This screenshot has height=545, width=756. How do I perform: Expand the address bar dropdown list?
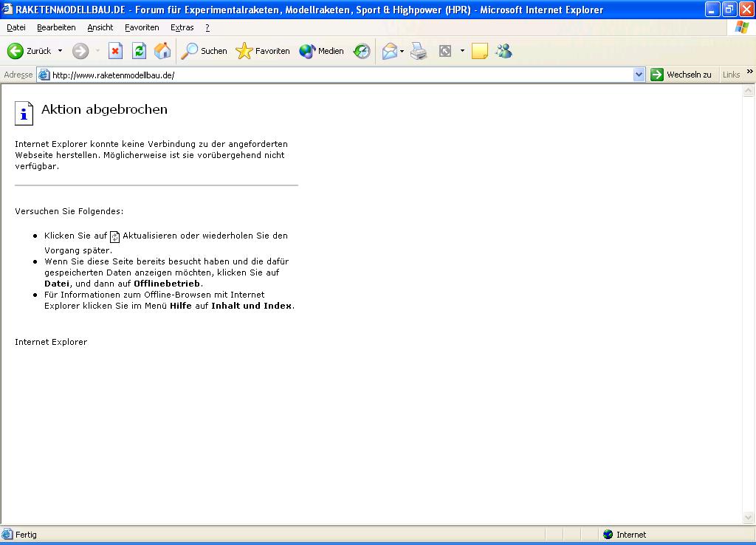[x=639, y=75]
